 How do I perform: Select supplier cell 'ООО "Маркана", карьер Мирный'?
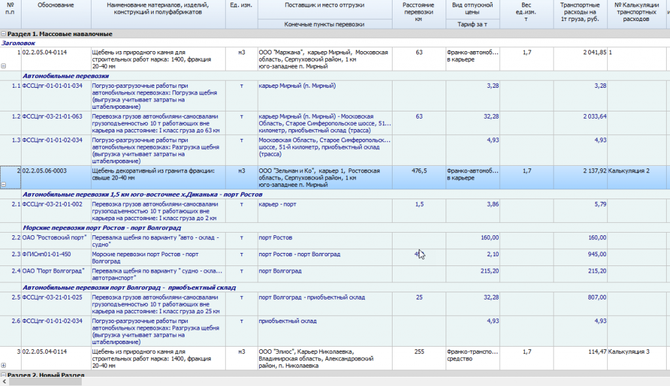point(325,59)
